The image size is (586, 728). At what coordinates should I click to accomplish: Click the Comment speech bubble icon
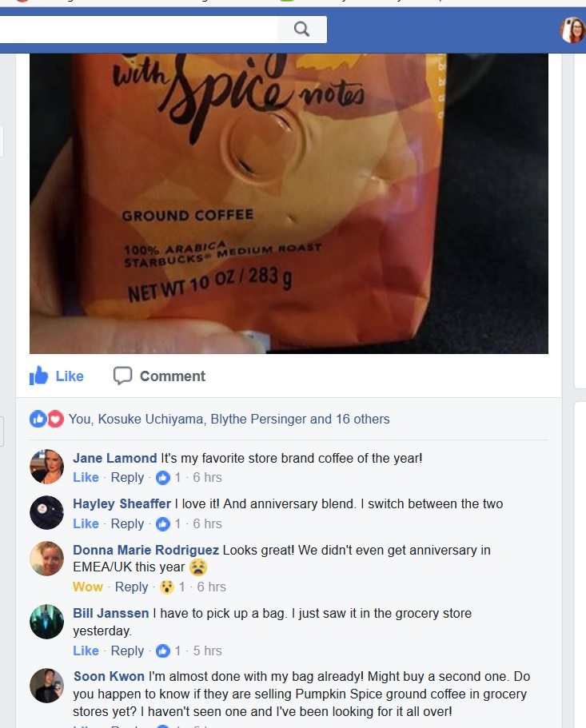(x=122, y=376)
